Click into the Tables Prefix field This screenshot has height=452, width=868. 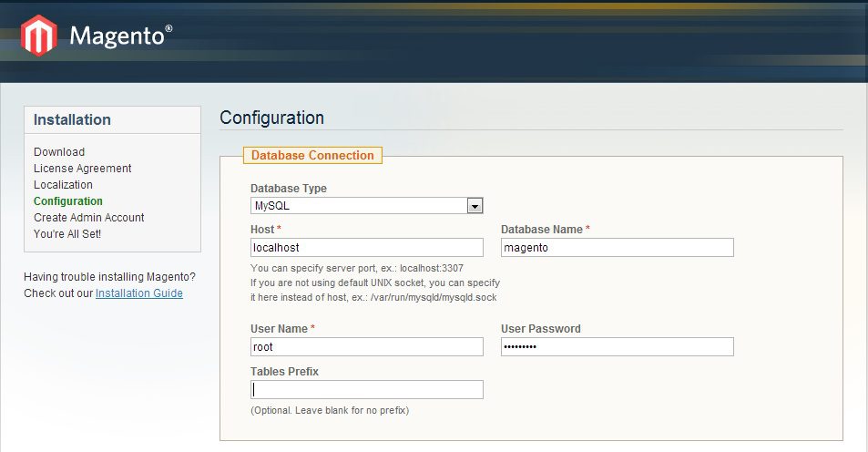(x=366, y=389)
